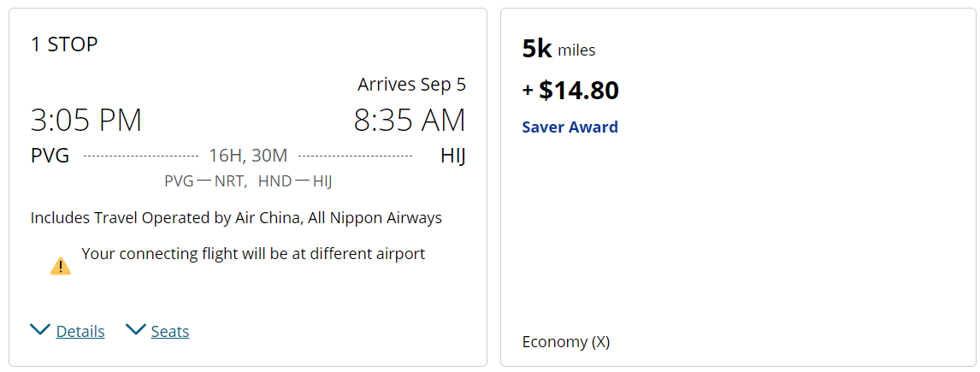Click the 16H, 30M duration text
The image size is (980, 372).
click(x=248, y=155)
